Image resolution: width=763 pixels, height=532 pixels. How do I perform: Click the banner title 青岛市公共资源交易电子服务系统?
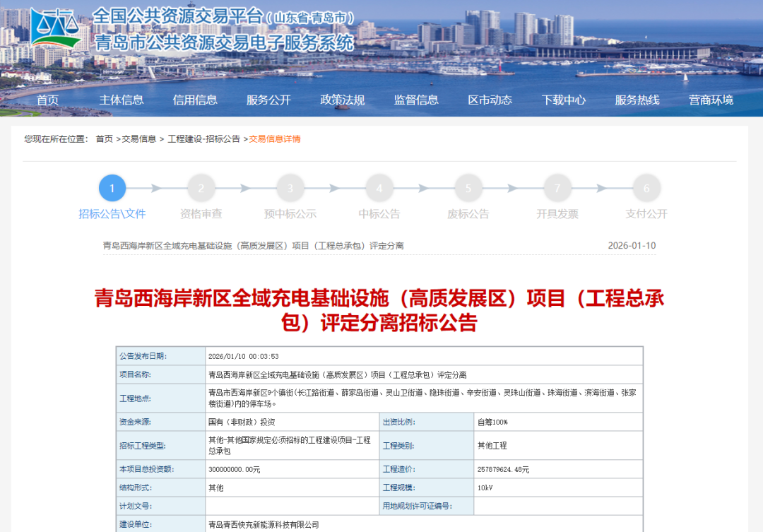coord(224,43)
